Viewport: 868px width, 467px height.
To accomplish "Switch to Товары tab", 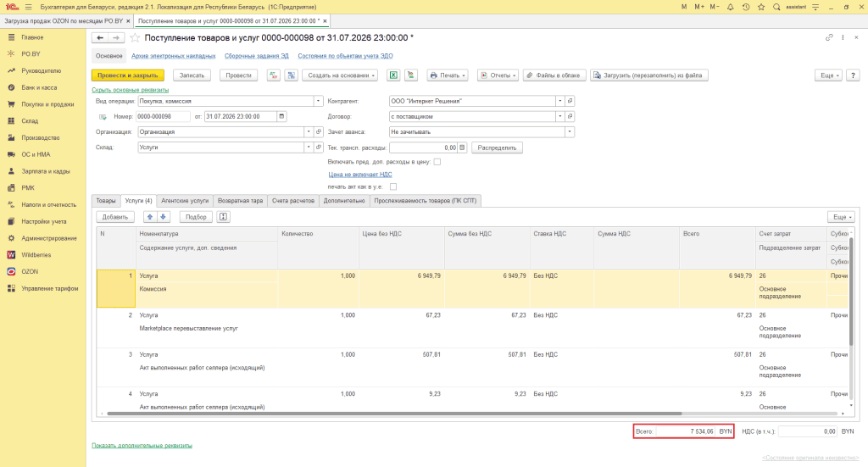I will pyautogui.click(x=106, y=201).
